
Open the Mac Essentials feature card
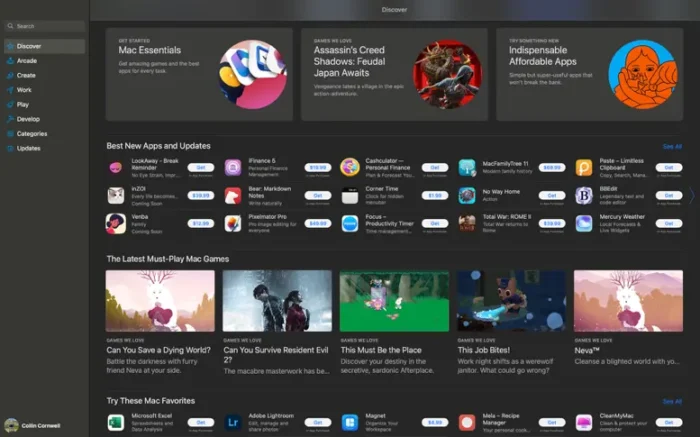click(x=199, y=75)
